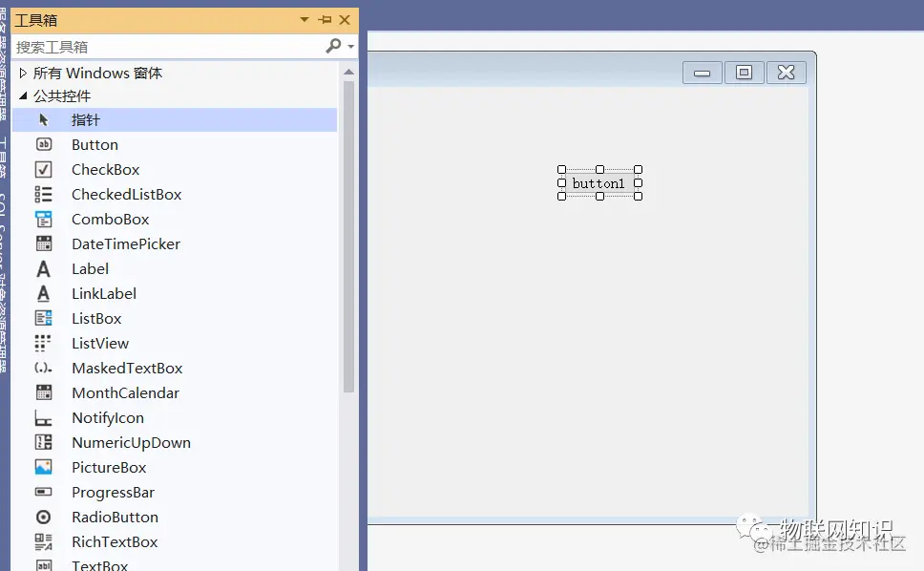924x571 pixels.
Task: Collapse the 公共控件 group
Action: [23, 95]
